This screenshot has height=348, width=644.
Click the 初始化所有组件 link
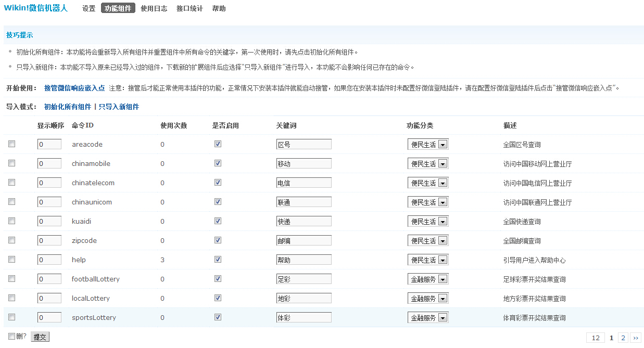pyautogui.click(x=68, y=107)
